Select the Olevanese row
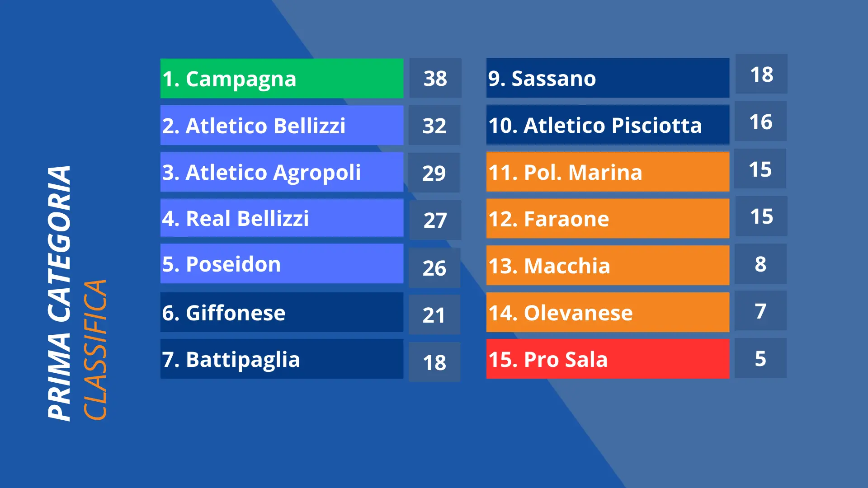 point(608,312)
